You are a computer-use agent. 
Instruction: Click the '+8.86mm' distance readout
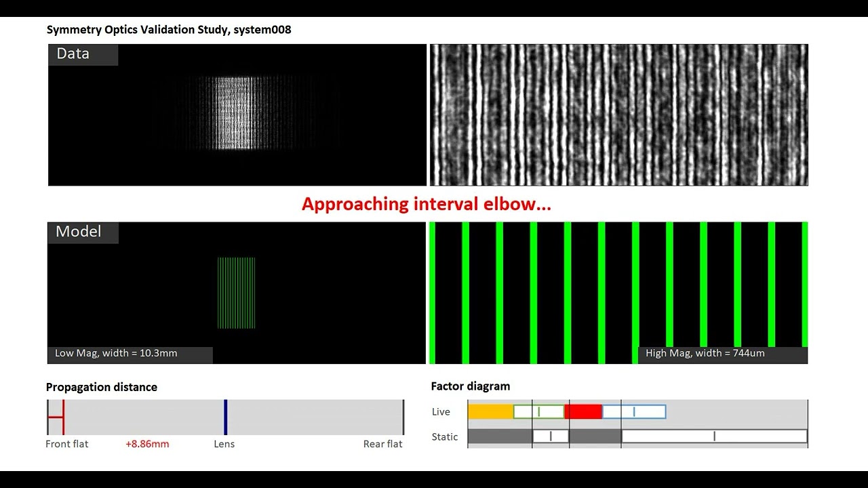(147, 444)
